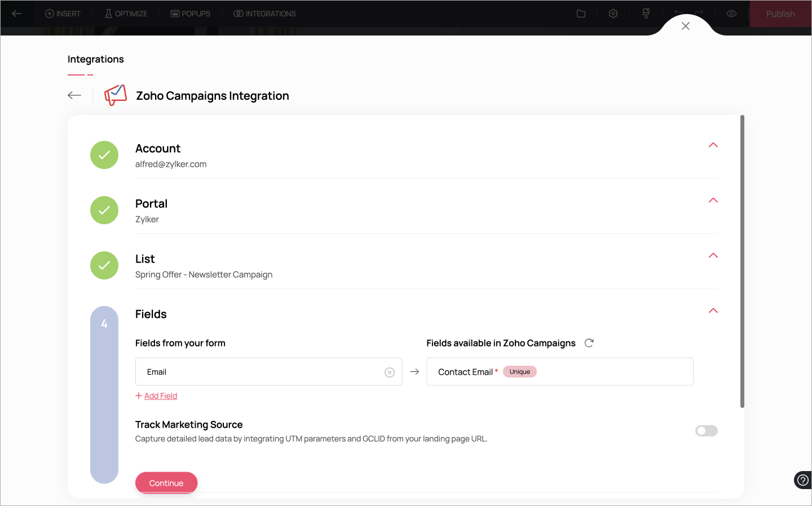
Task: Refresh fields available in Zoho Campaigns
Action: (589, 343)
